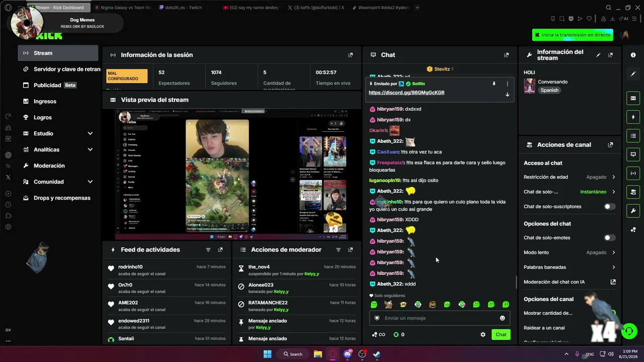Open the info icon in right rail
This screenshot has width=644, height=362.
[x=633, y=55]
